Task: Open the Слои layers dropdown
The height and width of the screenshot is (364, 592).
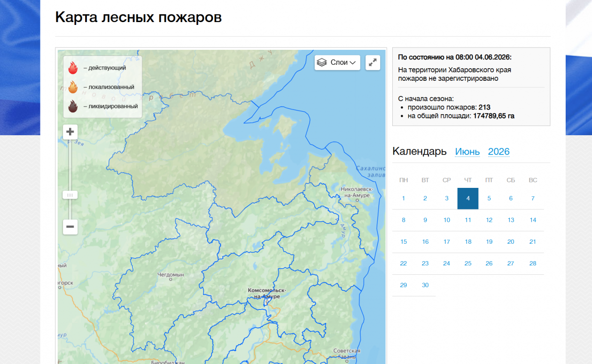Action: (337, 62)
